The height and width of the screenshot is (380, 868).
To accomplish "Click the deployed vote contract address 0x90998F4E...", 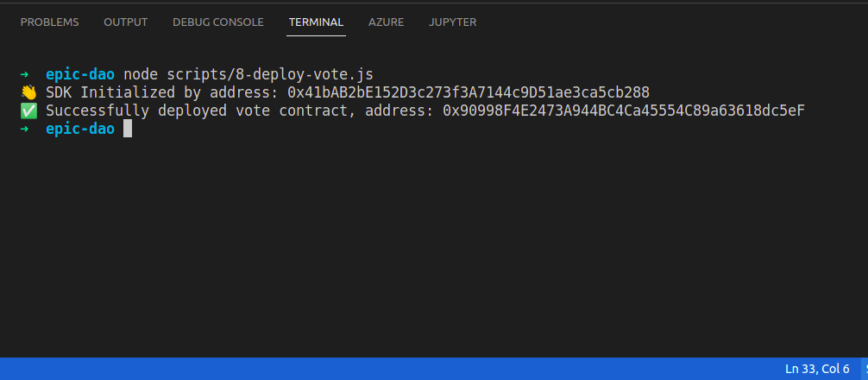I will 623,111.
